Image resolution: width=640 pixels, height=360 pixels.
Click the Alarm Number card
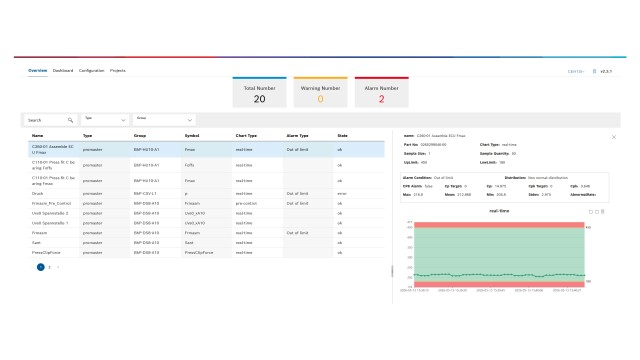[382, 92]
